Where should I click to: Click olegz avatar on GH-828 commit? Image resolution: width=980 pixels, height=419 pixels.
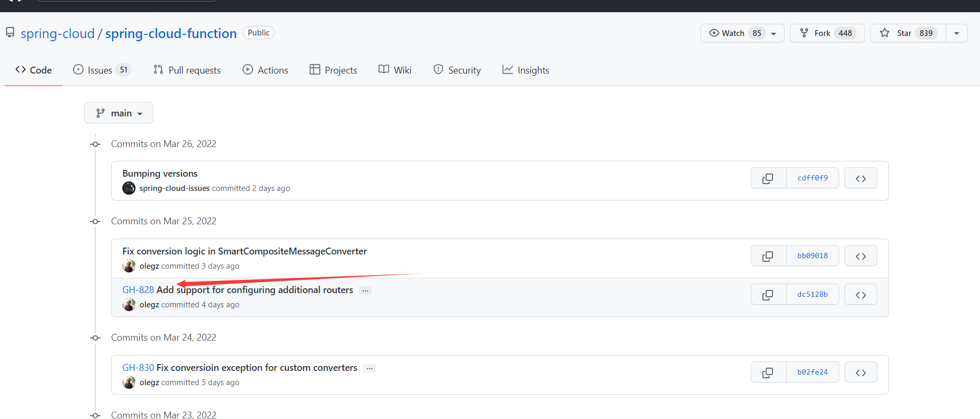(x=129, y=305)
